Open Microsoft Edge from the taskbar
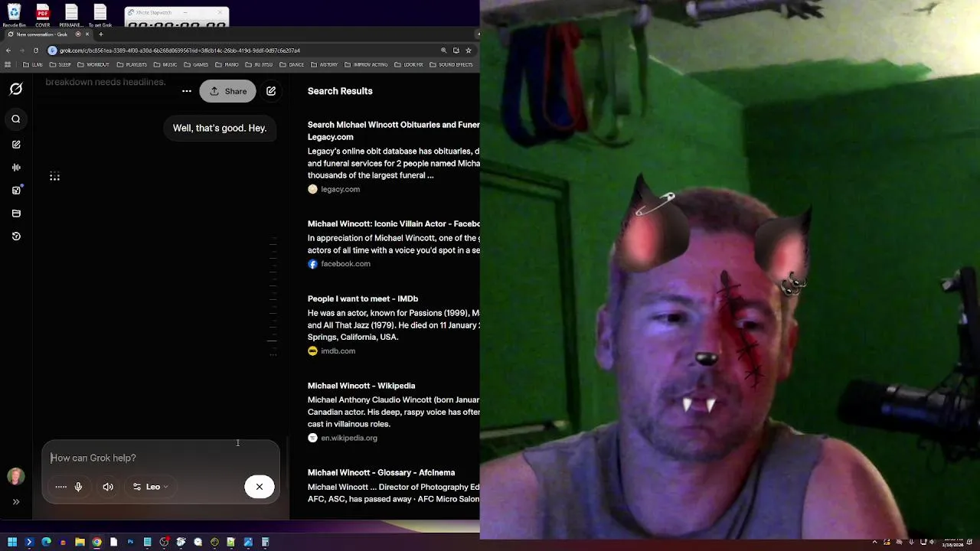Image resolution: width=980 pixels, height=551 pixels. [x=46, y=542]
